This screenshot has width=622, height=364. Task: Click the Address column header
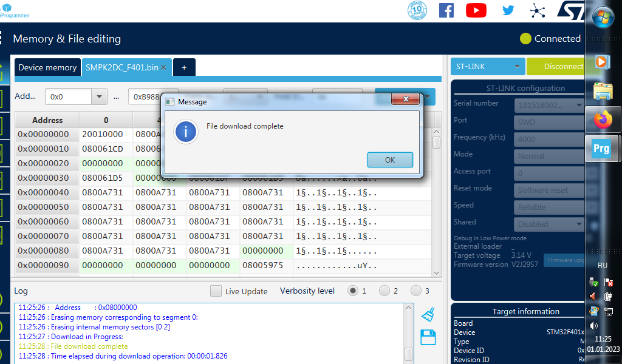pos(47,120)
